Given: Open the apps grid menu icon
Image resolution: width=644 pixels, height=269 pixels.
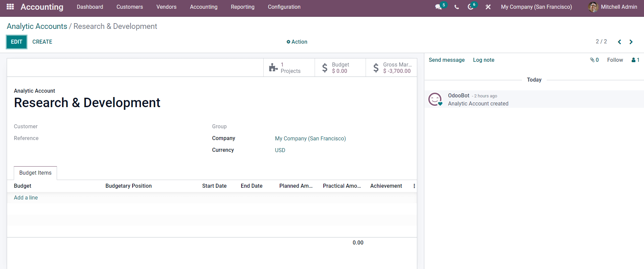Looking at the screenshot, I should coord(10,7).
